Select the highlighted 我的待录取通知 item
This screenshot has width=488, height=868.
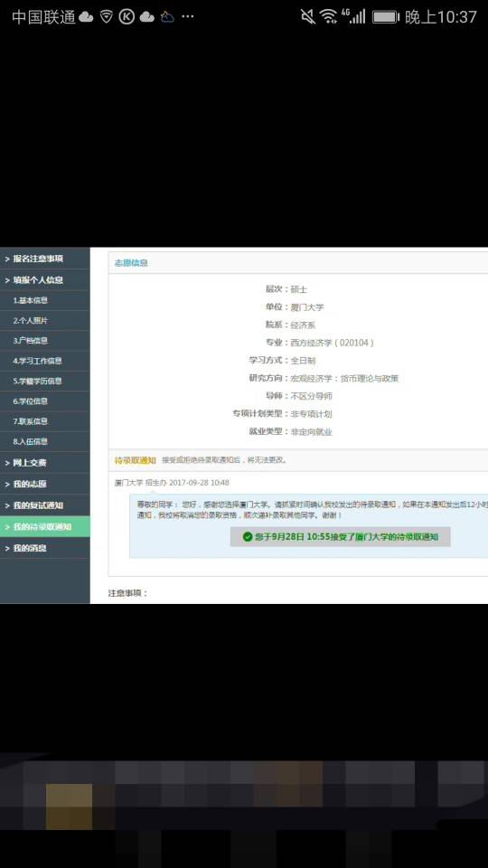[x=45, y=526]
